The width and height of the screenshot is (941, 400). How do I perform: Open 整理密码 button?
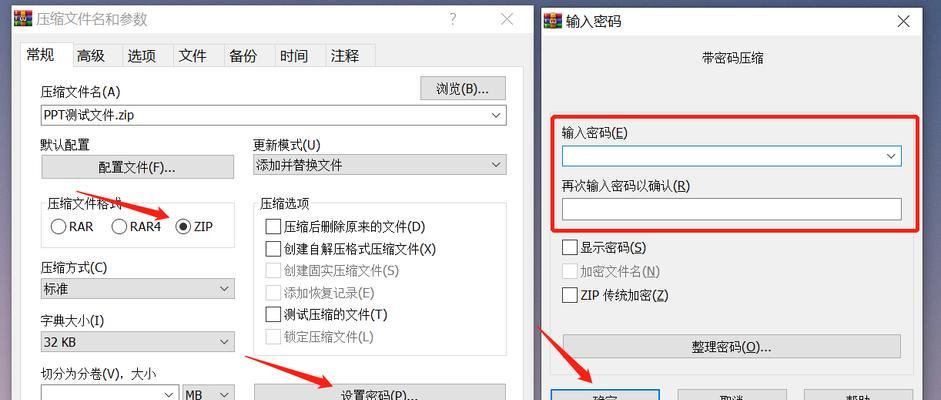(732, 347)
